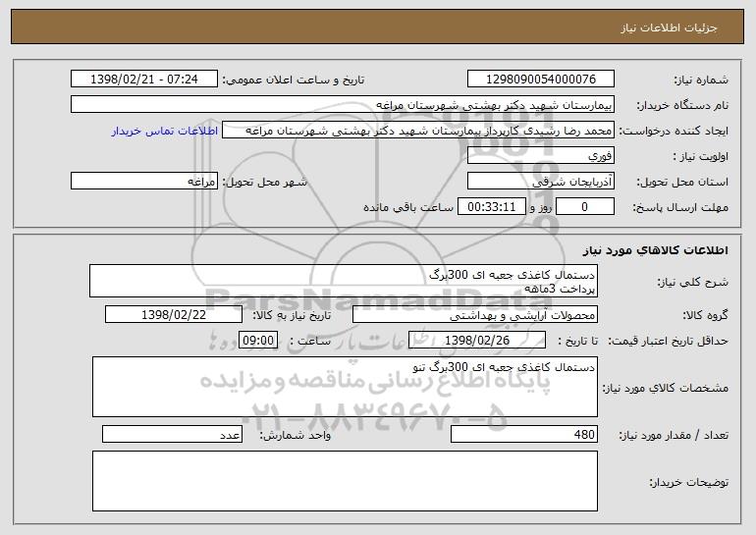
Task: Click the label شرح کلی نیاز
Action: click(693, 282)
